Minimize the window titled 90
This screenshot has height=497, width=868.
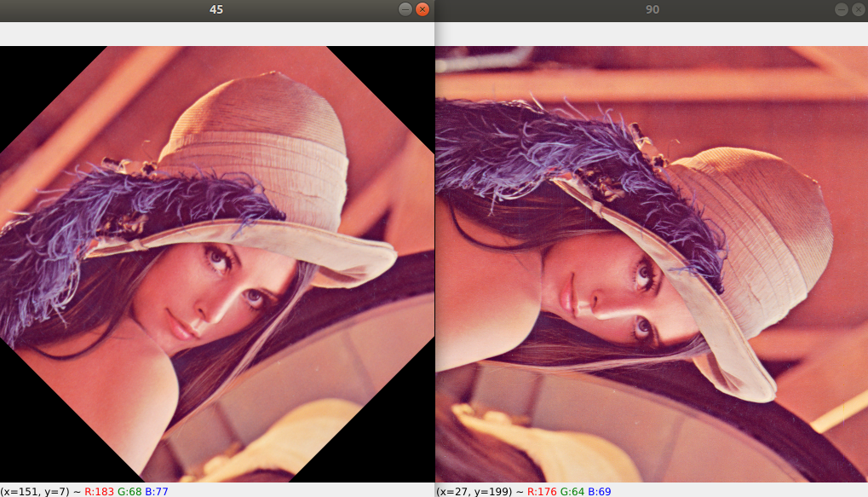coord(842,9)
